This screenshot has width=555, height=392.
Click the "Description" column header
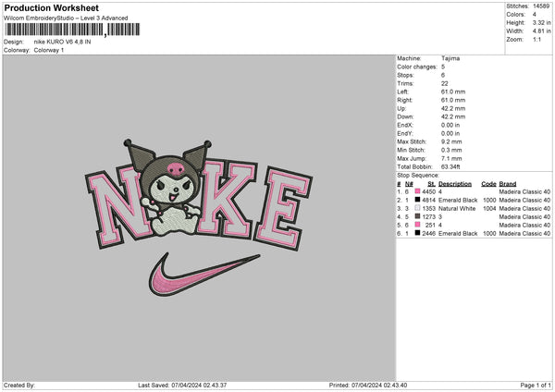coord(455,184)
